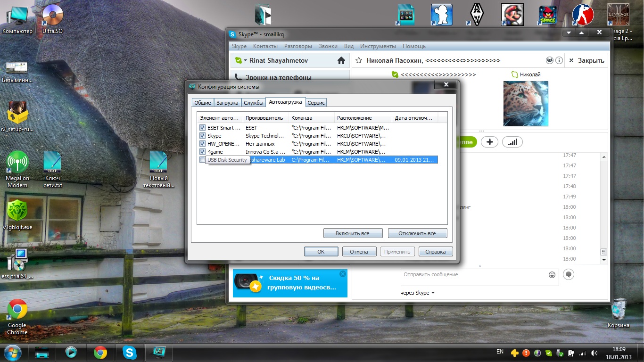Open the Помощь menu in Skype
Viewport: 644px width, 362px height.
tap(414, 46)
